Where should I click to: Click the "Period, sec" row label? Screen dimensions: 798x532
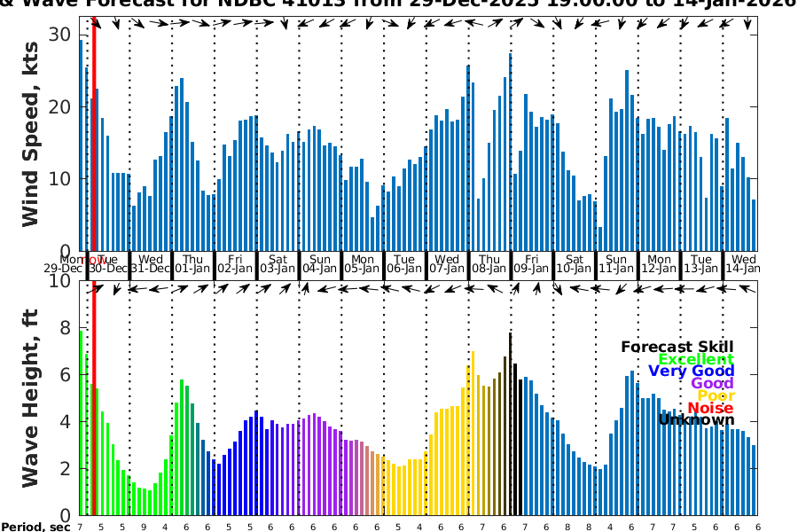(x=36, y=528)
